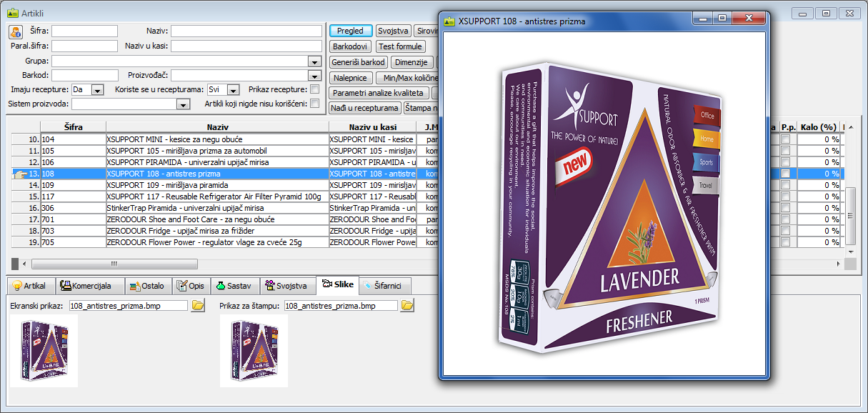Screen dimensions: 868x413
Task: Open the Ostalo tab
Action: pyautogui.click(x=147, y=286)
